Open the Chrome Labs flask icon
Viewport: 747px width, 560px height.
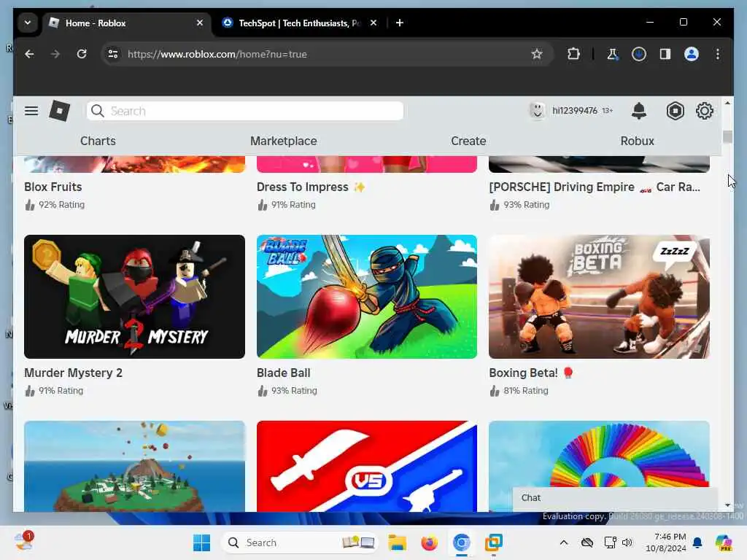click(x=613, y=54)
